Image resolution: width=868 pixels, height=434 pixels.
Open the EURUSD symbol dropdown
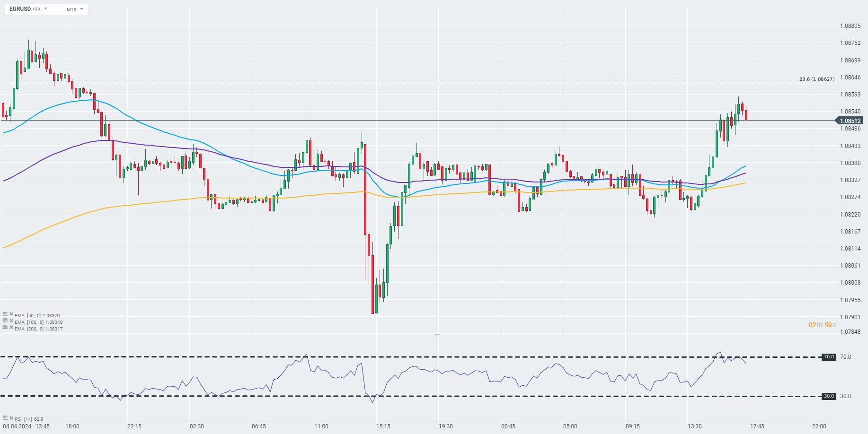pos(46,9)
